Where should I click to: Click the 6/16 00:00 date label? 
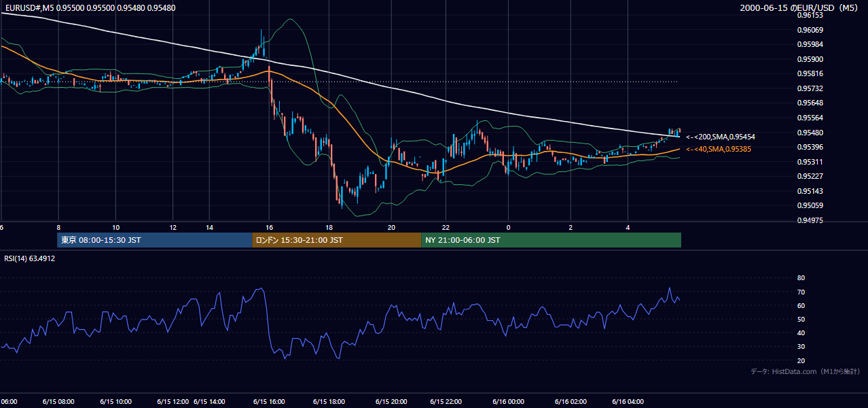click(508, 402)
